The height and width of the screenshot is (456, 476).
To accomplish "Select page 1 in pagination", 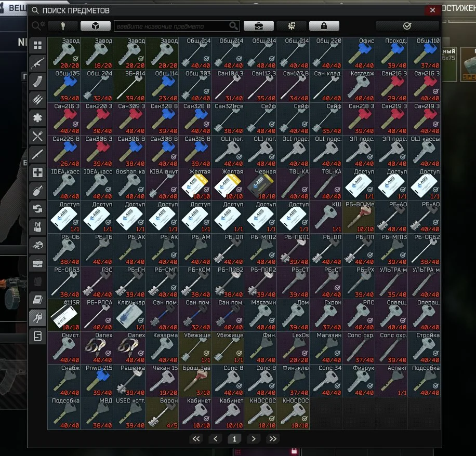I will tap(234, 439).
